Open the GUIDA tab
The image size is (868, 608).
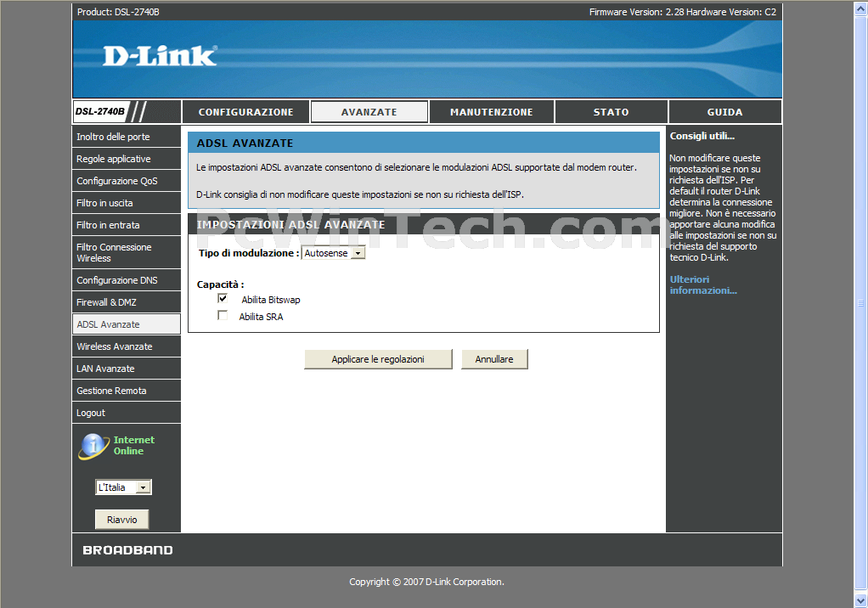click(x=724, y=112)
